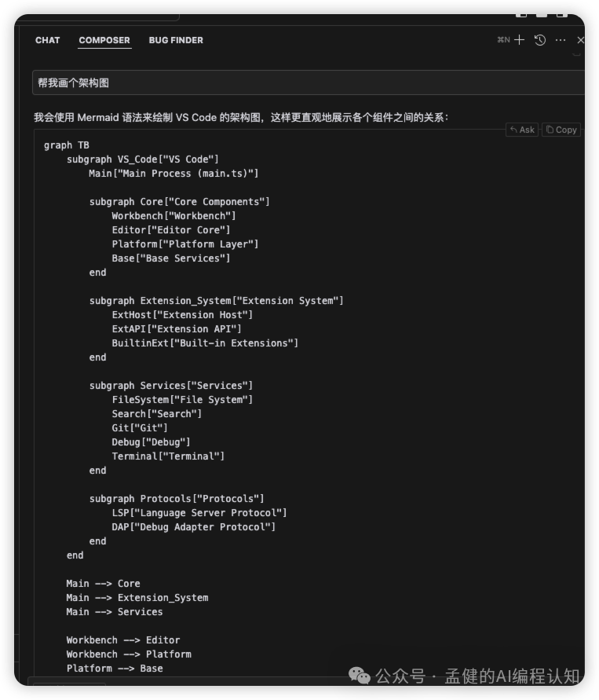599x700 pixels.
Task: Click the 'Main --> Extension_System' line
Action: tap(137, 598)
